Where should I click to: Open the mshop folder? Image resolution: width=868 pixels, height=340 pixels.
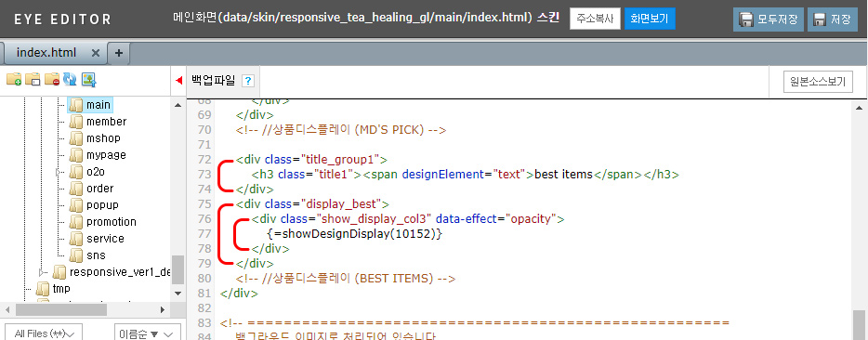coord(103,137)
